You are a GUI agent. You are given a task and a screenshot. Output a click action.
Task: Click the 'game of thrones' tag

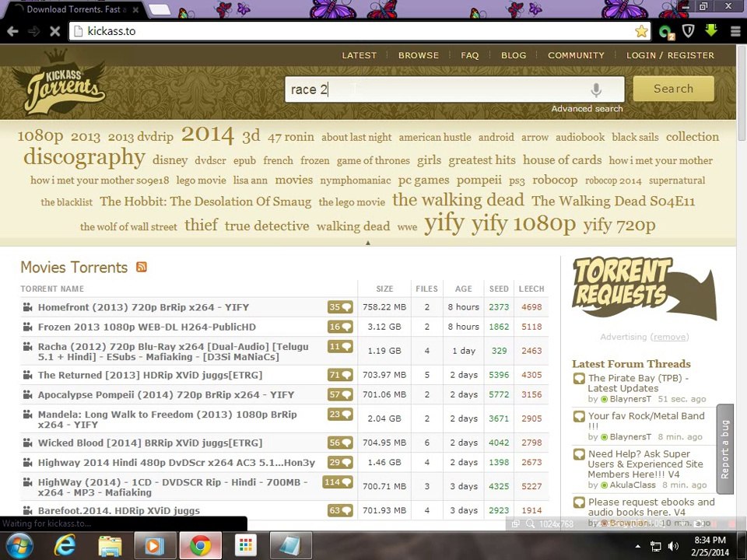[373, 160]
